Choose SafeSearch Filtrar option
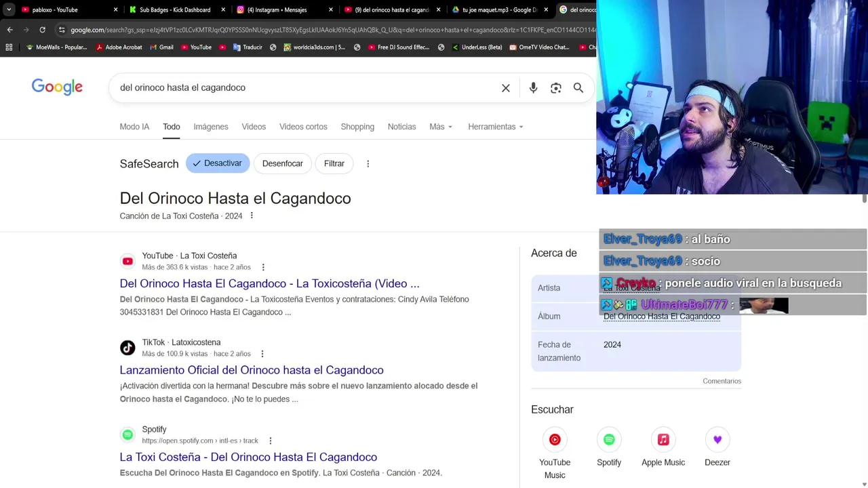 pos(334,163)
